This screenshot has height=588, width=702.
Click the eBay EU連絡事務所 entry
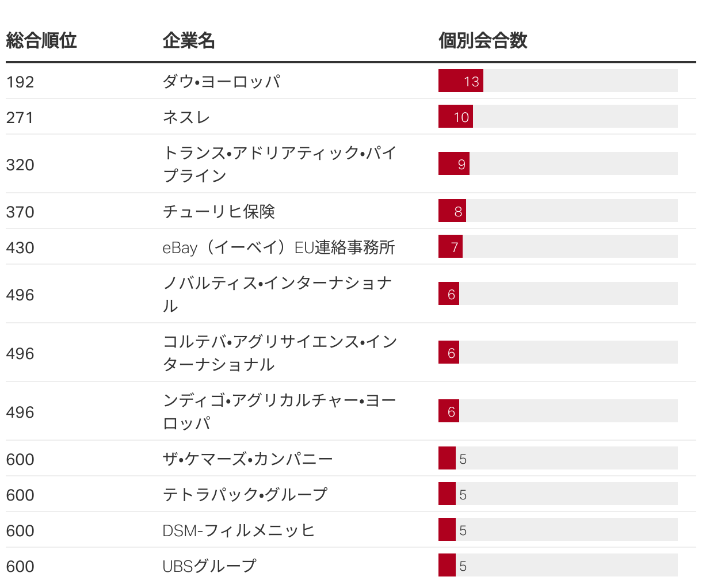tap(278, 247)
